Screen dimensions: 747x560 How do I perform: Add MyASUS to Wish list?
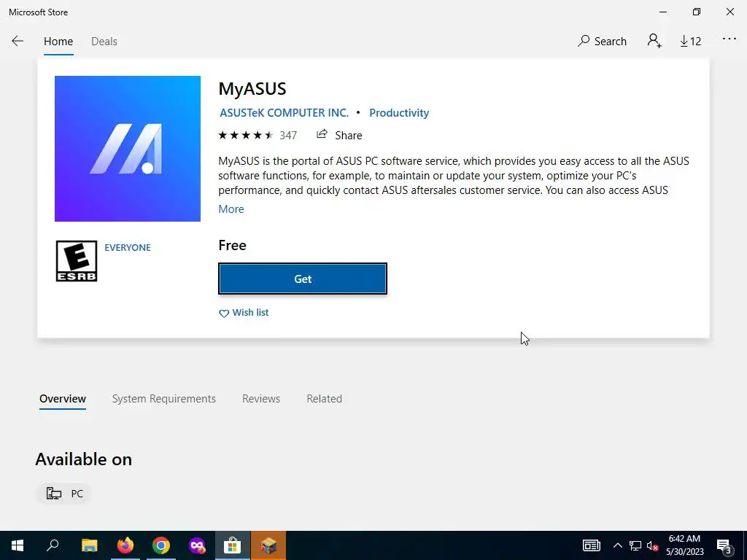244,313
